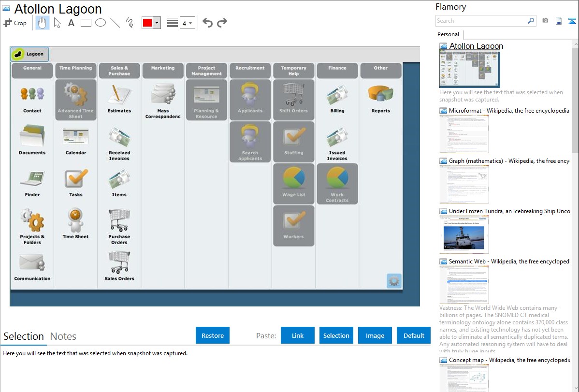
Task: Click the Paste Link button
Action: tap(298, 335)
